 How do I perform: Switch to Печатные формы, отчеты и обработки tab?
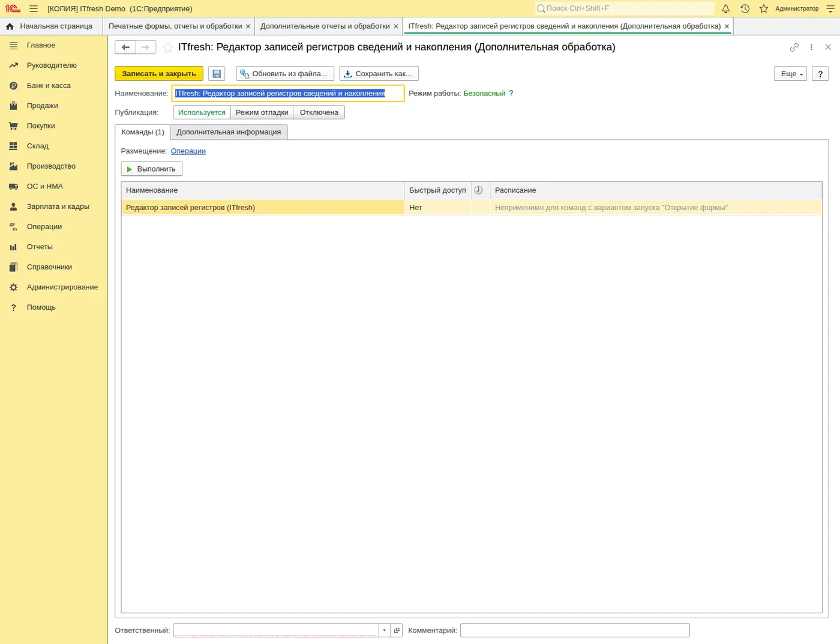175,26
